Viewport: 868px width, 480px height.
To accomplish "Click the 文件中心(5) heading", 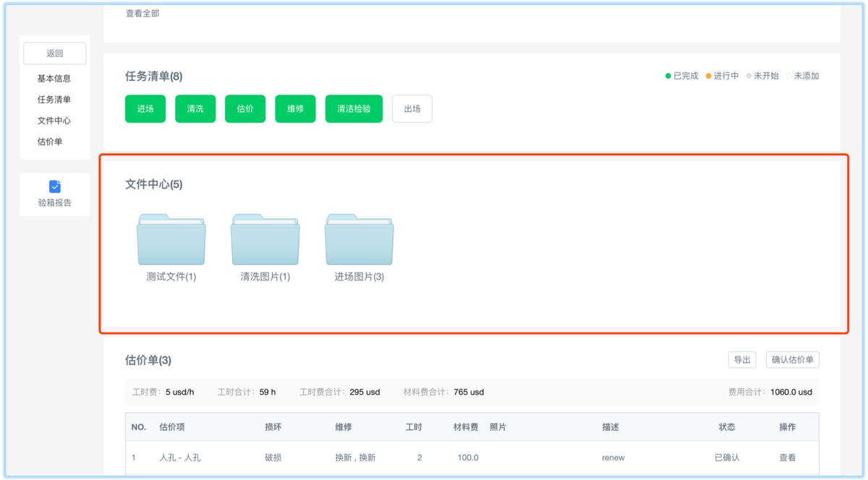I will pyautogui.click(x=153, y=184).
